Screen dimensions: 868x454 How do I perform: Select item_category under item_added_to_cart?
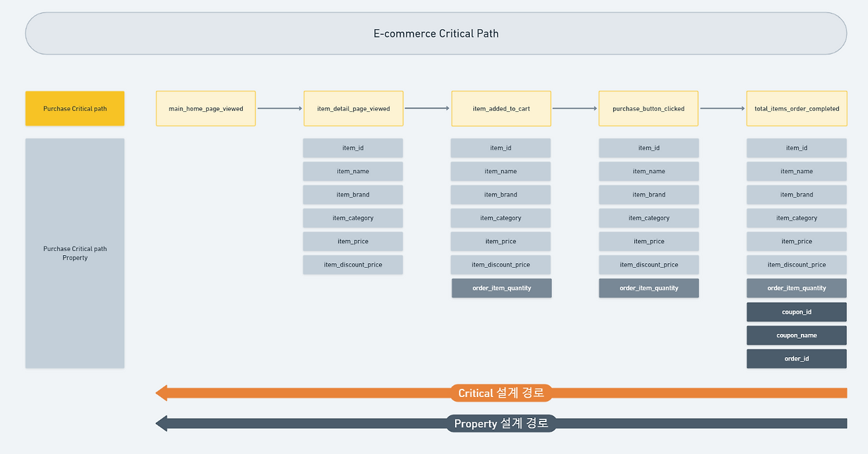(x=500, y=218)
